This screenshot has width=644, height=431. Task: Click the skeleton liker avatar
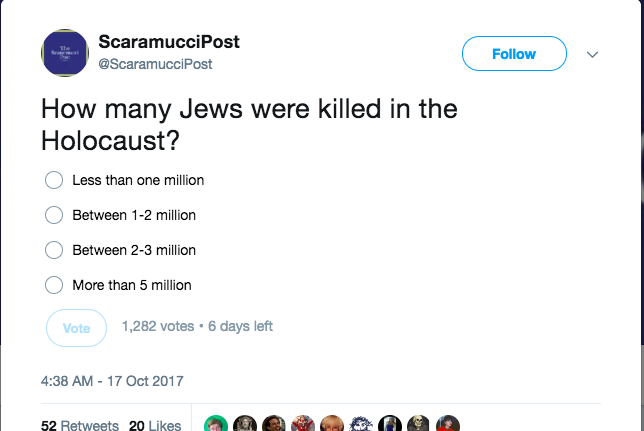point(419,424)
